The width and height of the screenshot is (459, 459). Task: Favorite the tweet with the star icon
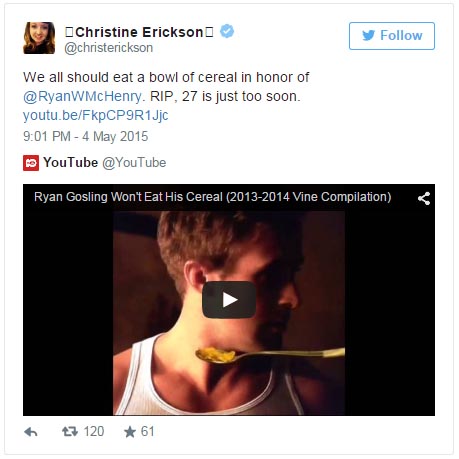130,432
